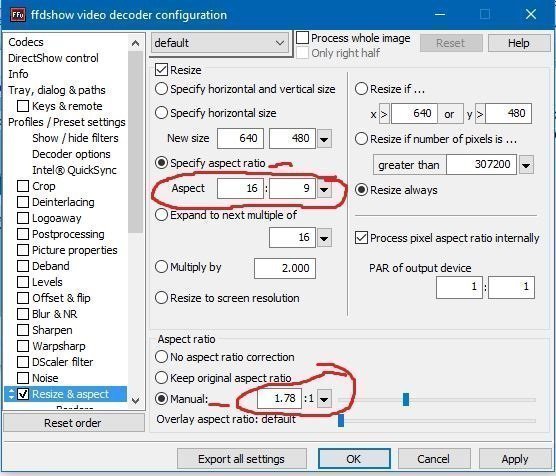Open Tray, dialog & paths page

57,90
